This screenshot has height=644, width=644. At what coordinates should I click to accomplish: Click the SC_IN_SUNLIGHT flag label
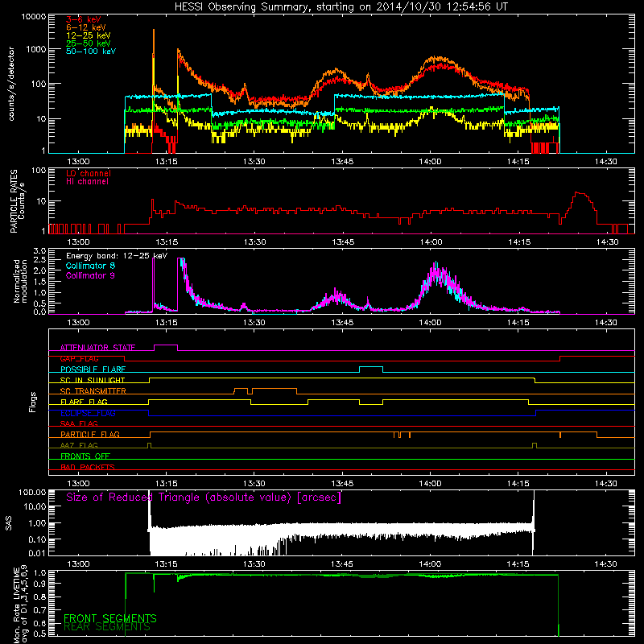click(93, 380)
